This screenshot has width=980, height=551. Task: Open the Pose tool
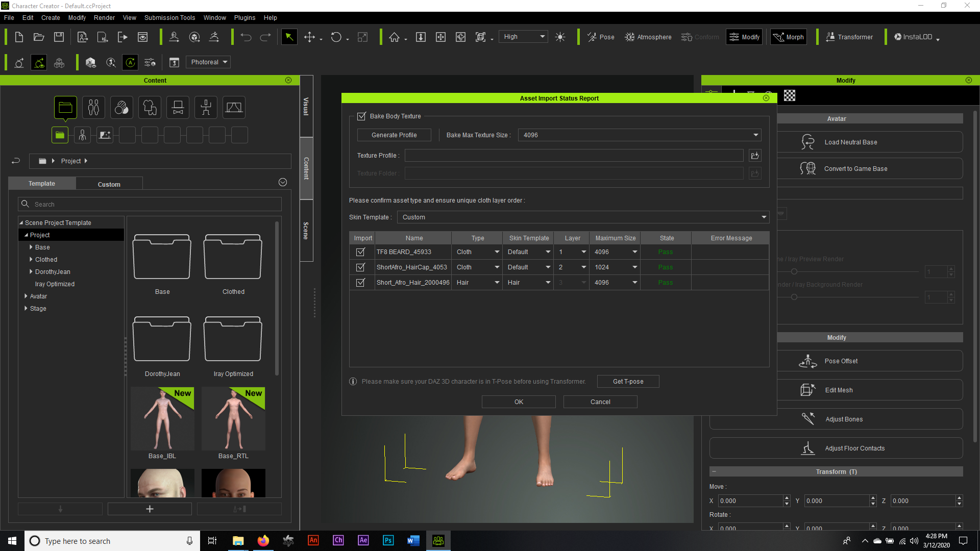click(x=601, y=37)
